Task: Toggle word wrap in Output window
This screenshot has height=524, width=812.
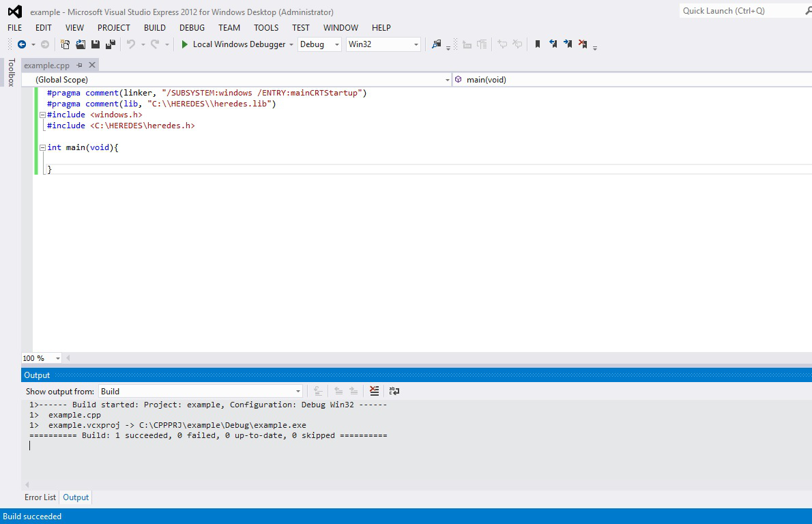Action: (394, 392)
